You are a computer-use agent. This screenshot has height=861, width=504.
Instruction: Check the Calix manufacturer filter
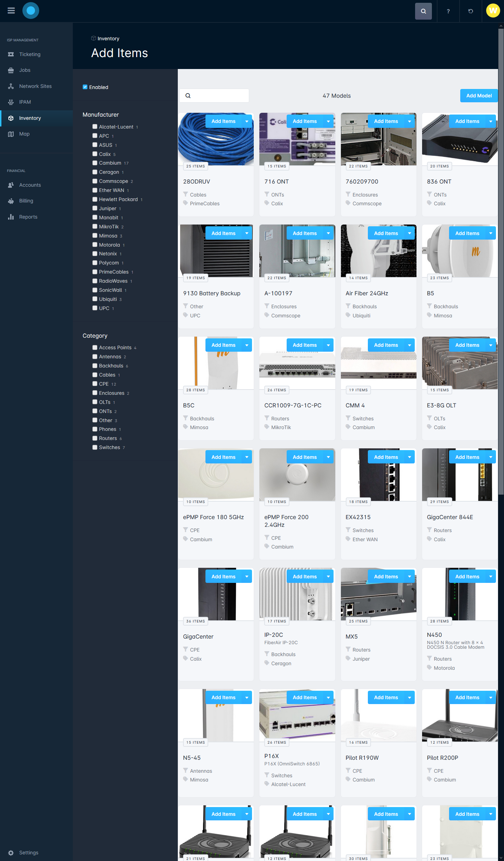94,154
